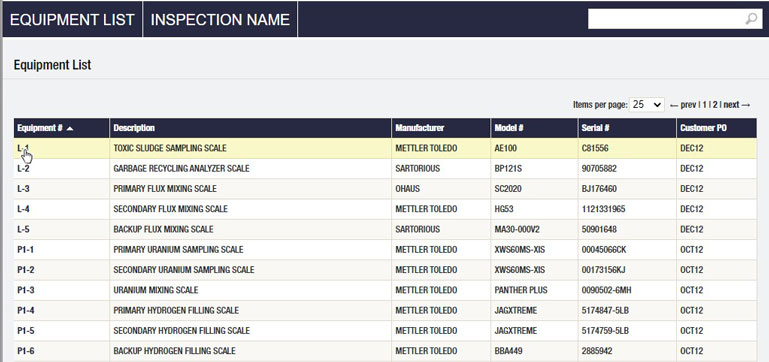Click the magnifier search icon
Viewport: 769px width, 362px height.
click(x=751, y=19)
